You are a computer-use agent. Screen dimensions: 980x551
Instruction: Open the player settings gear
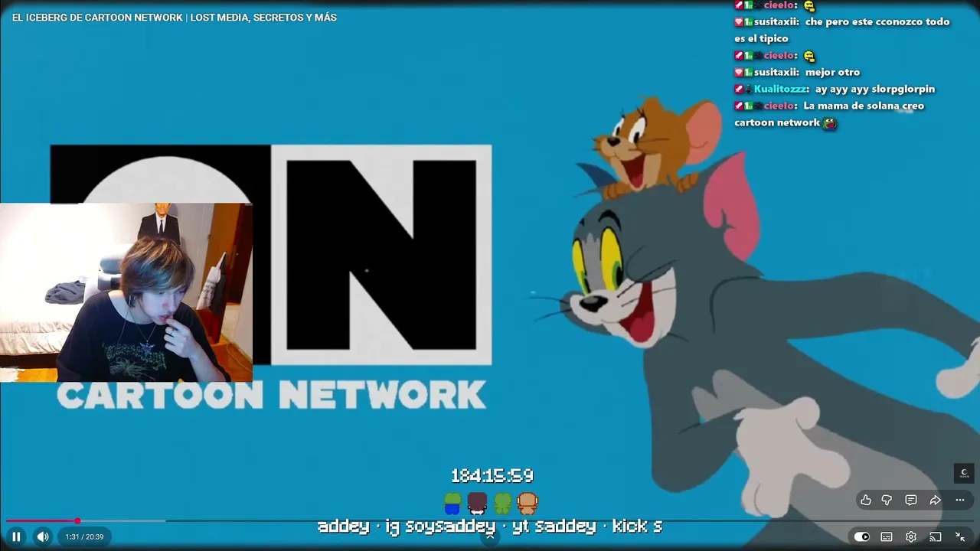pos(911,536)
